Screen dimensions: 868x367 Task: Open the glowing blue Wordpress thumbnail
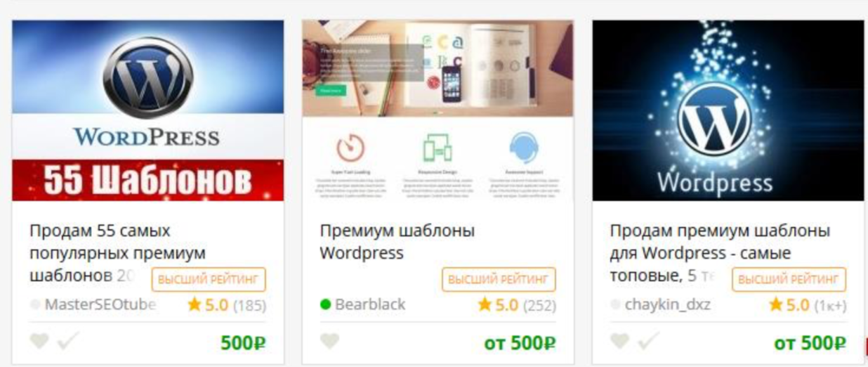pyautogui.click(x=728, y=110)
